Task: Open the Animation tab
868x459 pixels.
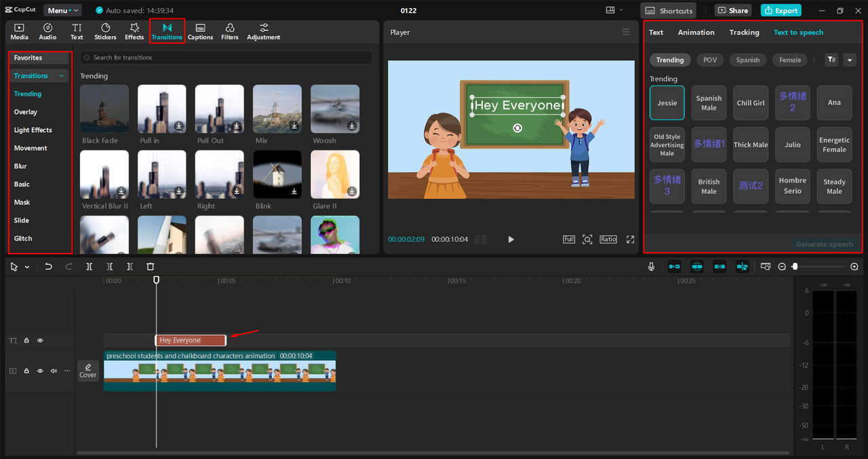Action: [696, 32]
